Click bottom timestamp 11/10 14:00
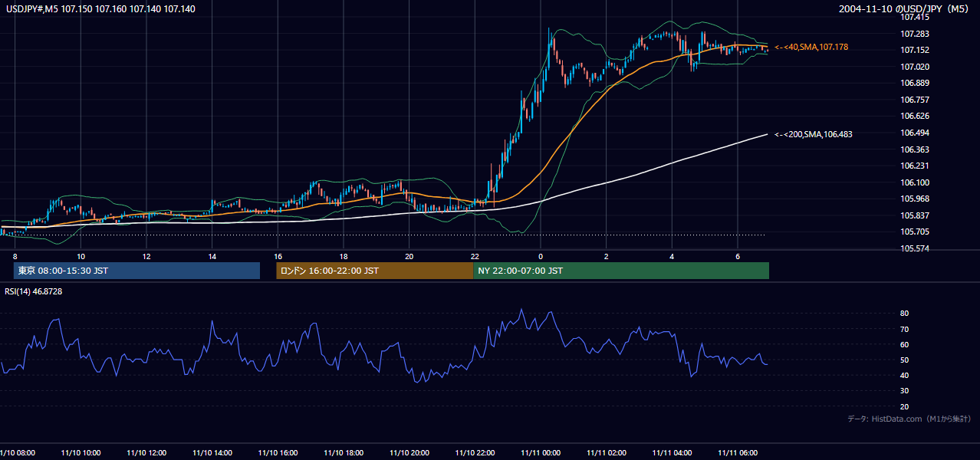980x460 pixels. pos(212,453)
